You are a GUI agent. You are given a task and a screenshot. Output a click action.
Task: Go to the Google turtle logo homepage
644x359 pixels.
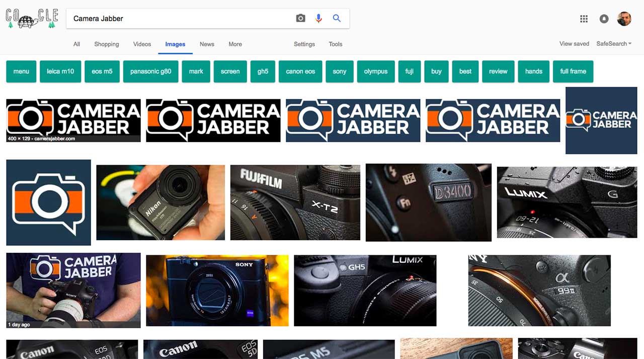(32, 19)
